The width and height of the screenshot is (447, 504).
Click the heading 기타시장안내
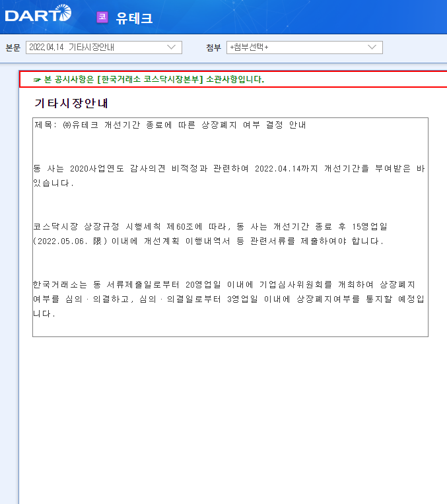click(x=71, y=103)
